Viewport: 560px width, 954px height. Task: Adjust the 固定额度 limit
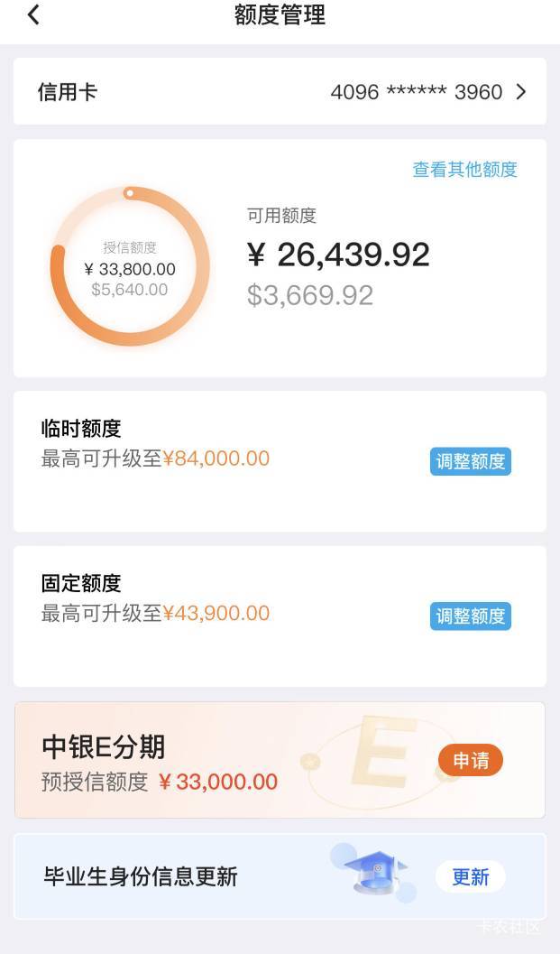471,616
